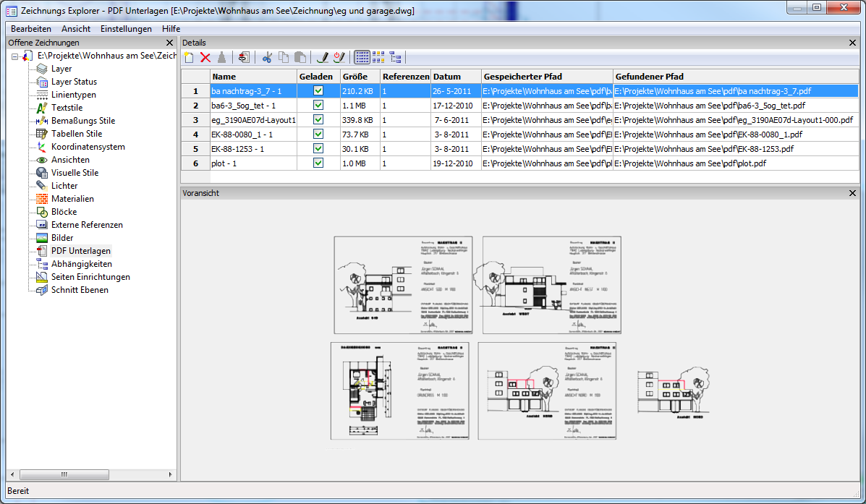Close the Details panel
Screen dimensions: 866x504
(x=852, y=43)
